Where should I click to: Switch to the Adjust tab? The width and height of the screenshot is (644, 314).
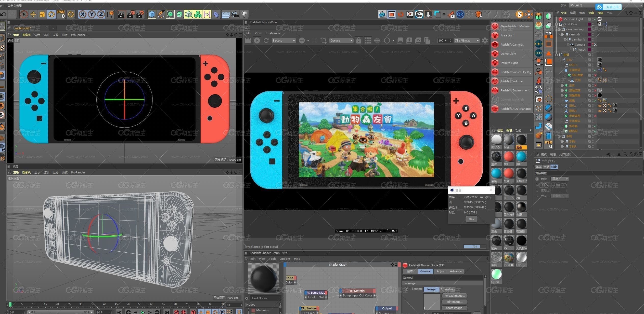pyautogui.click(x=441, y=271)
